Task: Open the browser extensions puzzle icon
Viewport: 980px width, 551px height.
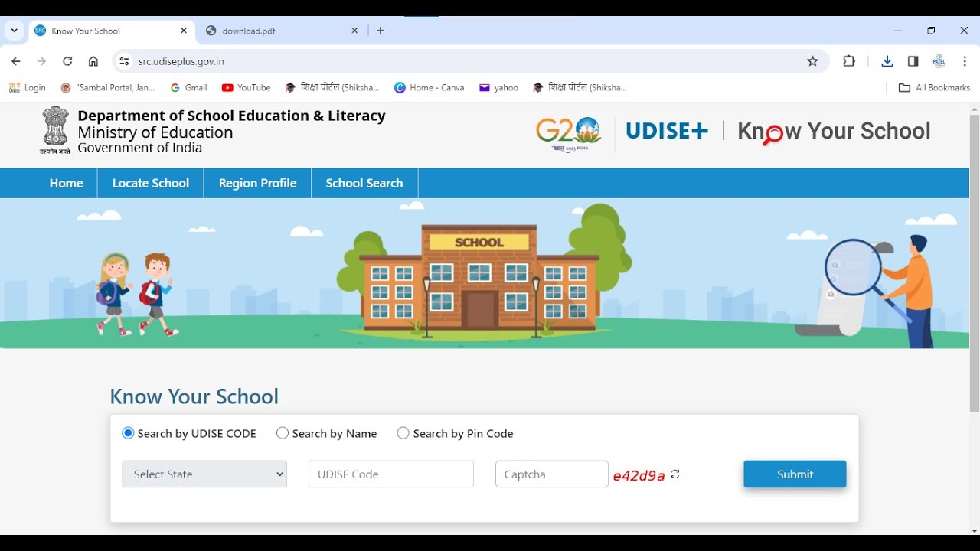Action: [x=849, y=61]
